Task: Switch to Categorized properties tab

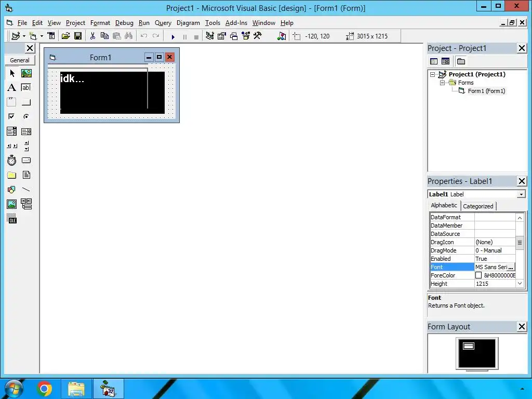Action: click(478, 206)
